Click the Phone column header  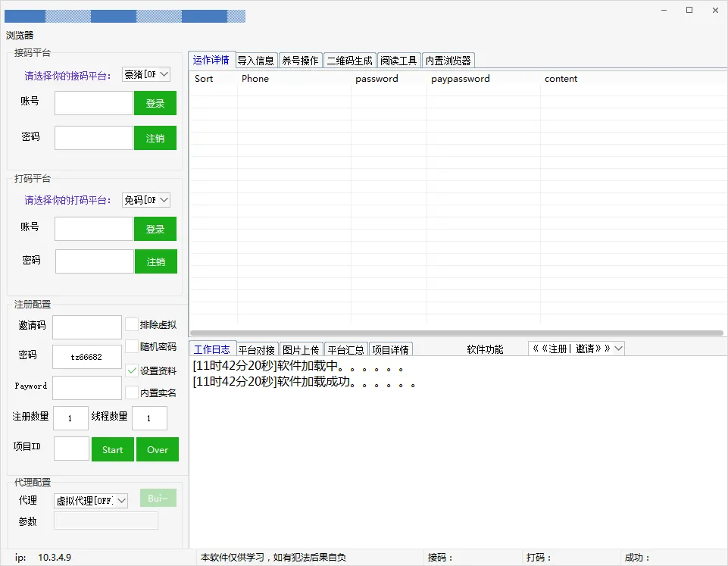[x=255, y=79]
